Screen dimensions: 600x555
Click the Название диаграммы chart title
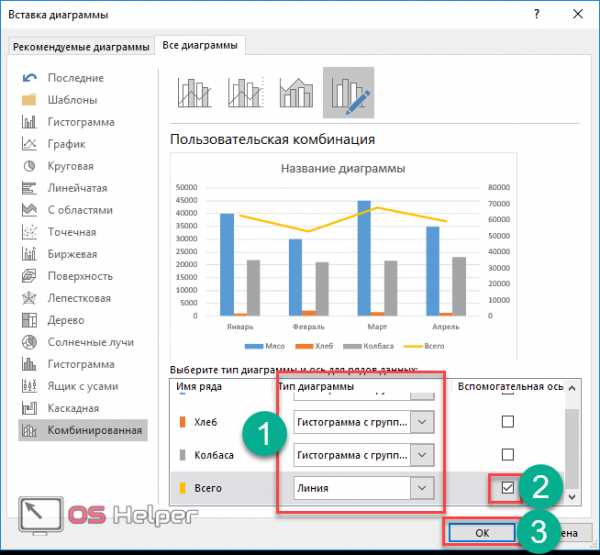(x=343, y=169)
